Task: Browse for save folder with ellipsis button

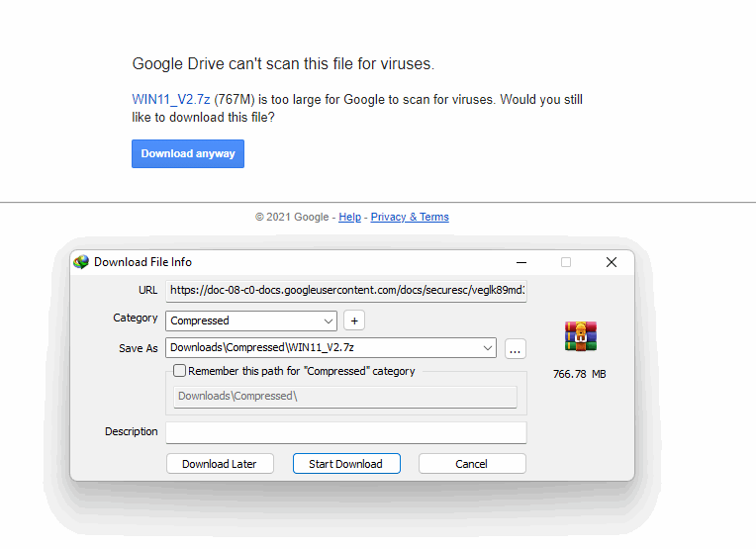Action: tap(515, 348)
